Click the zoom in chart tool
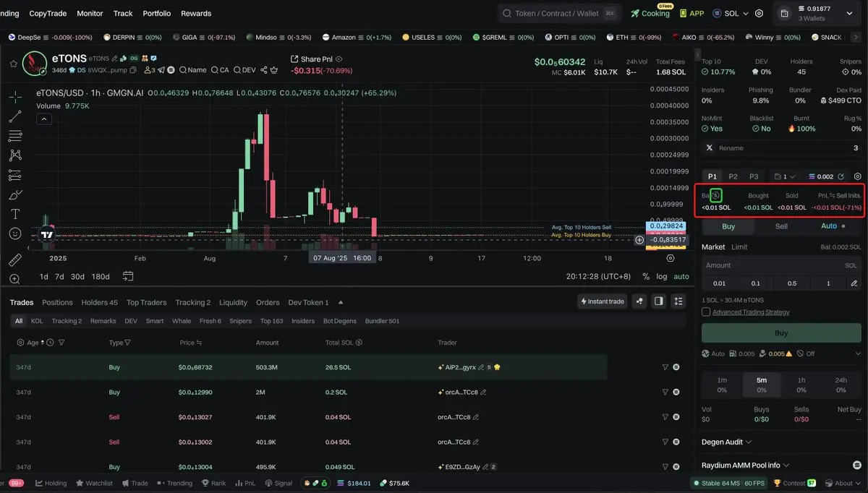Image resolution: width=868 pixels, height=493 pixels. 15,279
